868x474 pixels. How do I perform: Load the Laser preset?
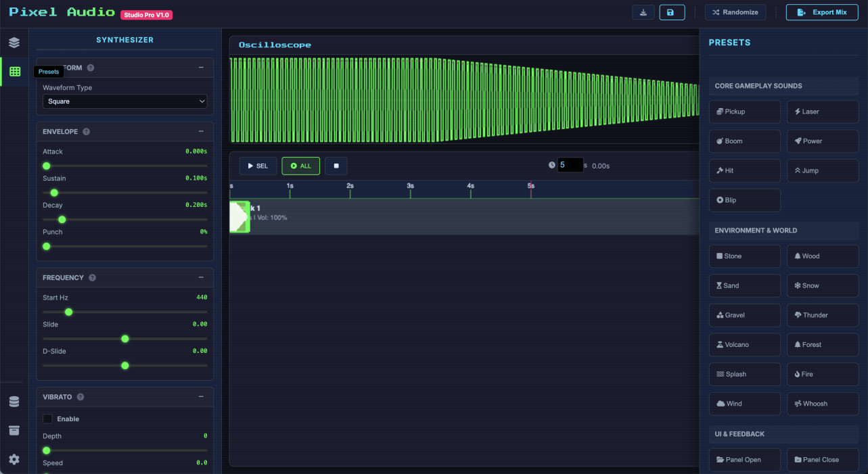[823, 112]
